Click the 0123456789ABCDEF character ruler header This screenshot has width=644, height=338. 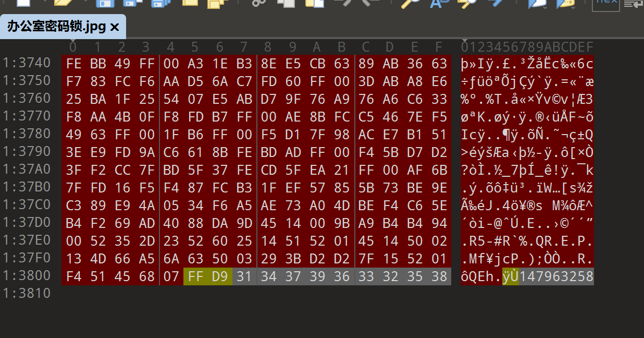[x=527, y=47]
